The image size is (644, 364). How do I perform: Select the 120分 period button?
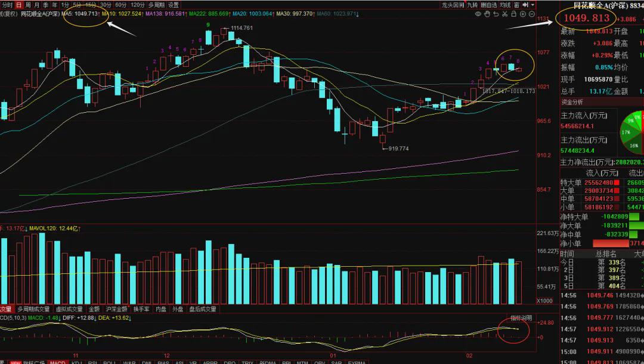[138, 5]
